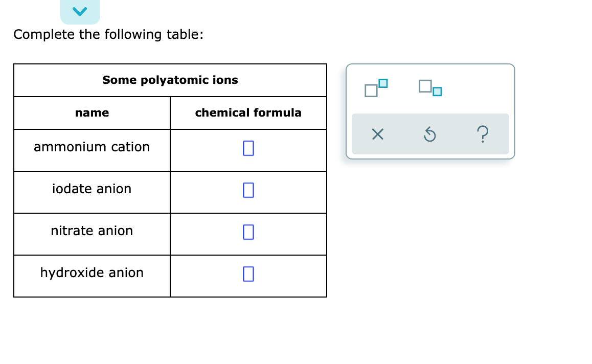Open help with the question mark icon
Screen dimensions: 592x364
pos(483,134)
